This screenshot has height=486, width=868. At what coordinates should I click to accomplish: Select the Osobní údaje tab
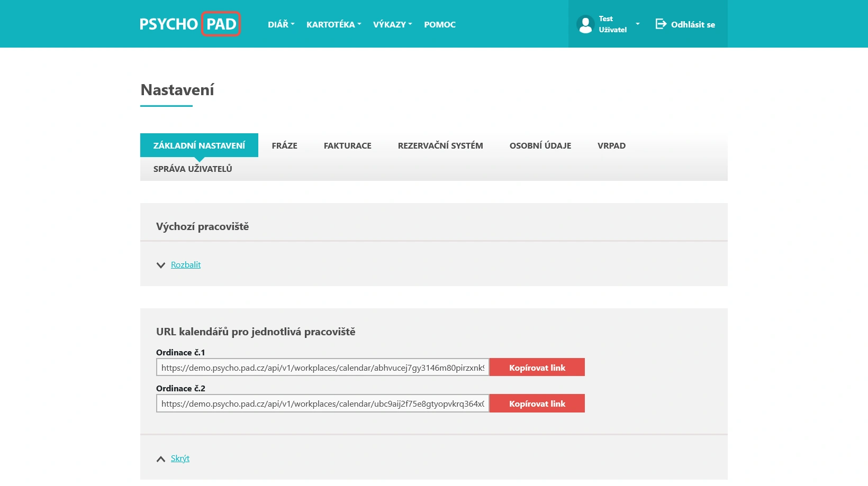coord(540,145)
